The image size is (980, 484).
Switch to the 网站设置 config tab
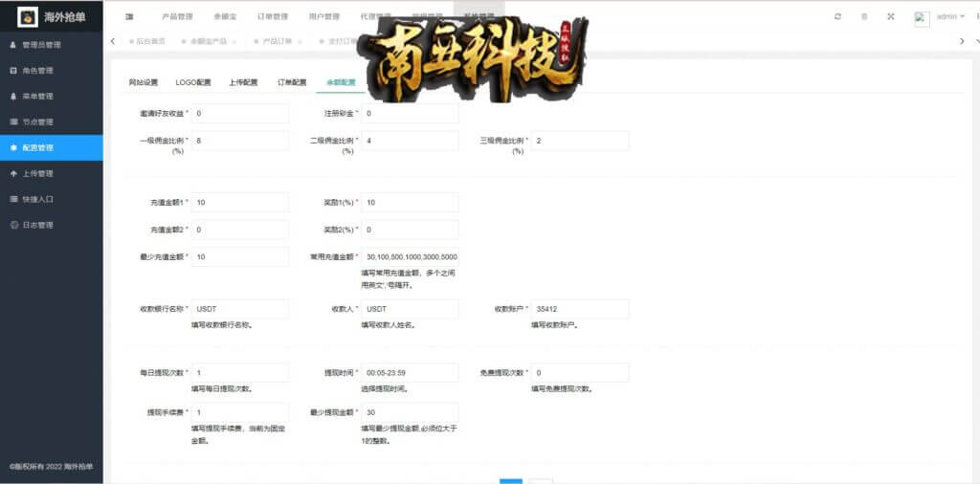coord(144,82)
